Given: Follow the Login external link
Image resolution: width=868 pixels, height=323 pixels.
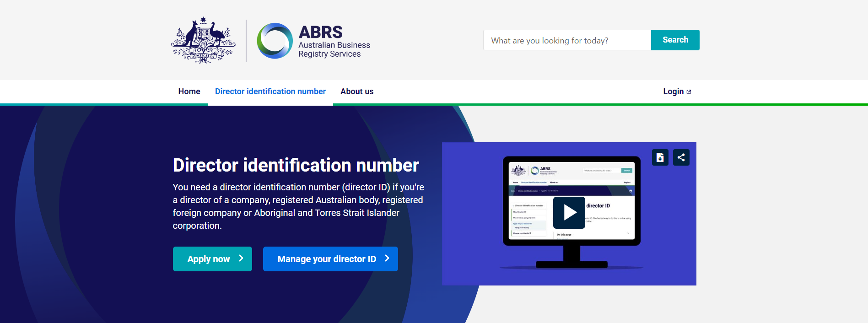Looking at the screenshot, I should pos(677,92).
